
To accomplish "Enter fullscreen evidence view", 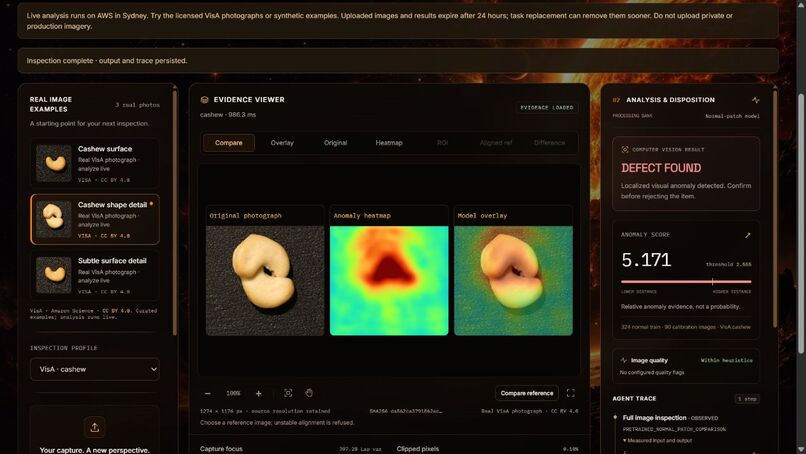I will pos(571,393).
